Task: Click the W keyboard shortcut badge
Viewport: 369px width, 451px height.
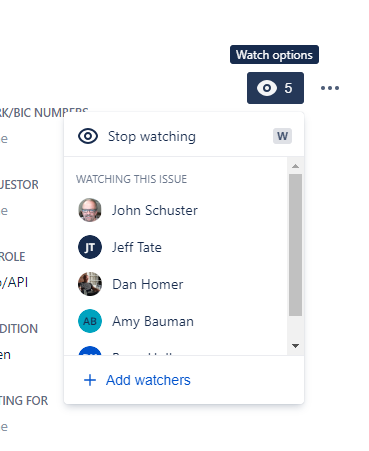Action: 282,136
